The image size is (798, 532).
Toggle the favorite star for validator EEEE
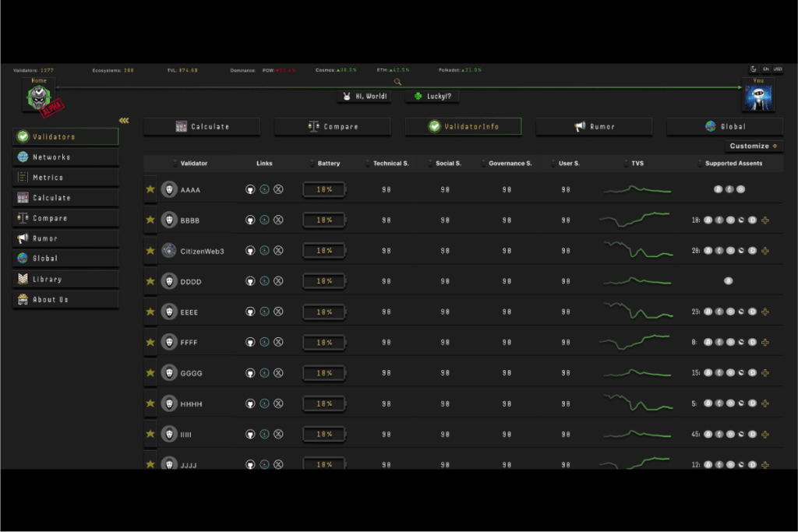150,312
